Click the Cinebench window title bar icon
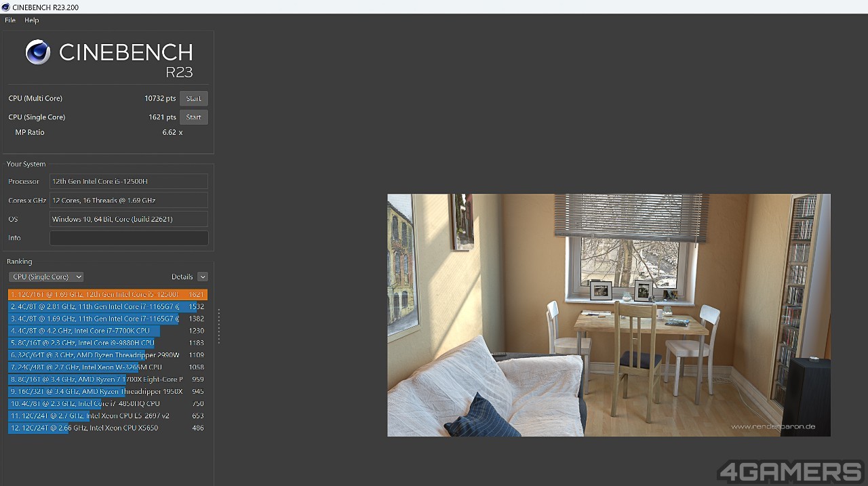This screenshot has width=868, height=486. coord(6,7)
